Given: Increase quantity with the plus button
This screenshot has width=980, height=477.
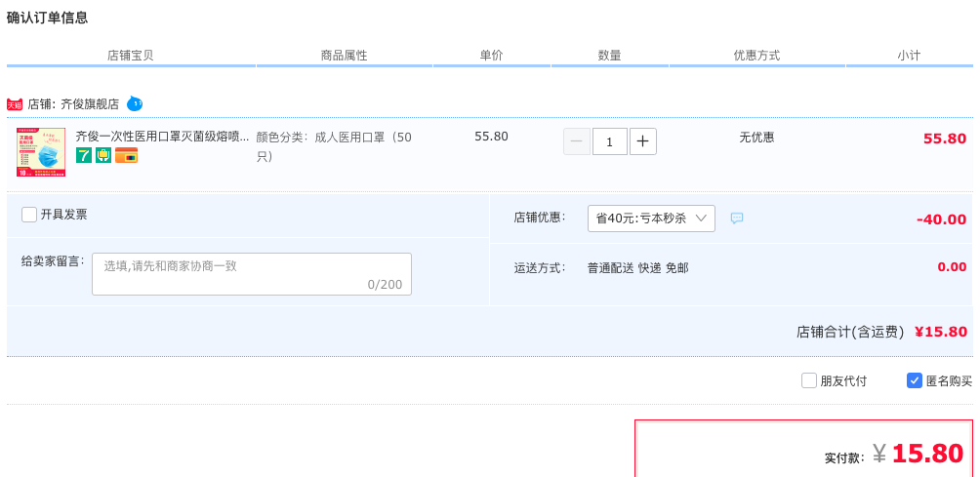Looking at the screenshot, I should (x=642, y=141).
